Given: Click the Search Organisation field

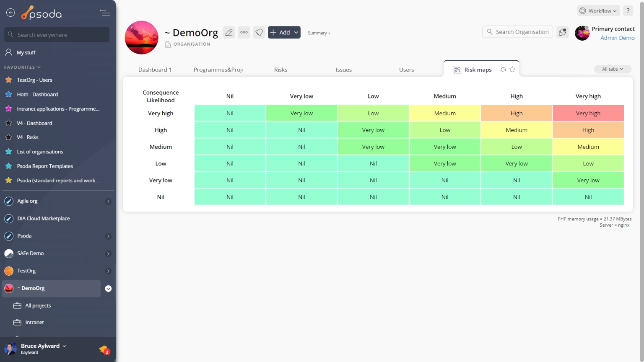Looking at the screenshot, I should click(x=518, y=32).
